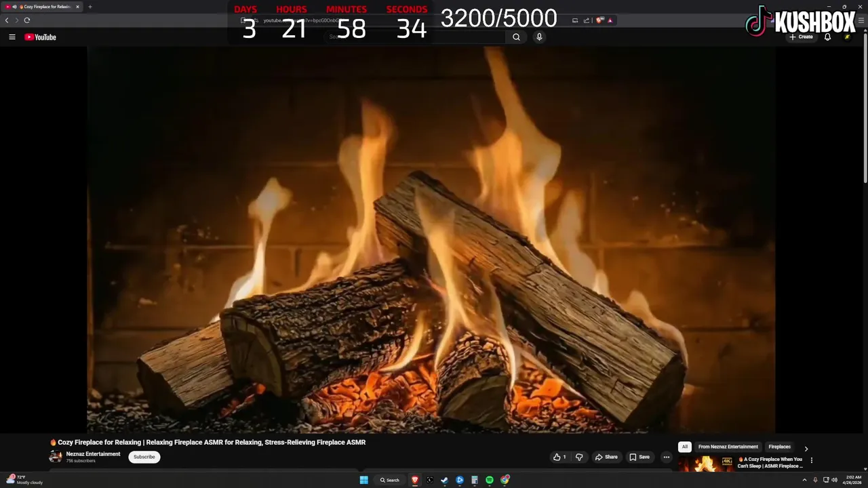Click the YouTube Create button
The height and width of the screenshot is (488, 868).
(x=801, y=37)
